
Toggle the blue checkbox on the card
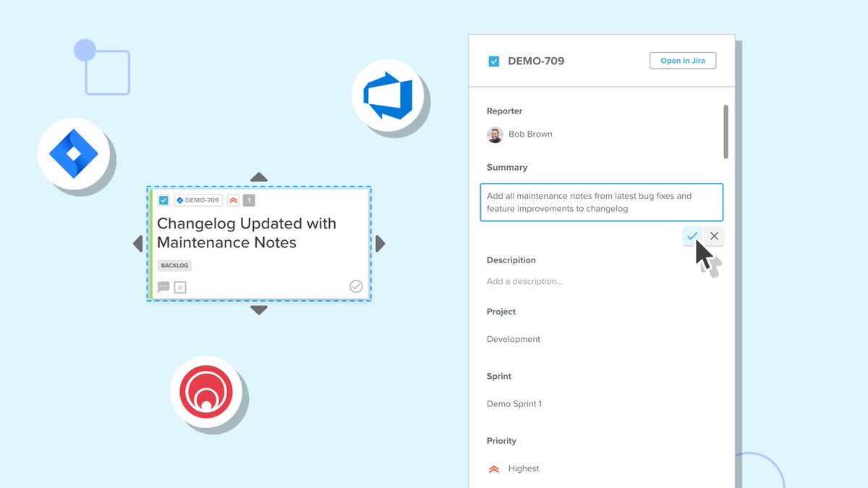[163, 200]
